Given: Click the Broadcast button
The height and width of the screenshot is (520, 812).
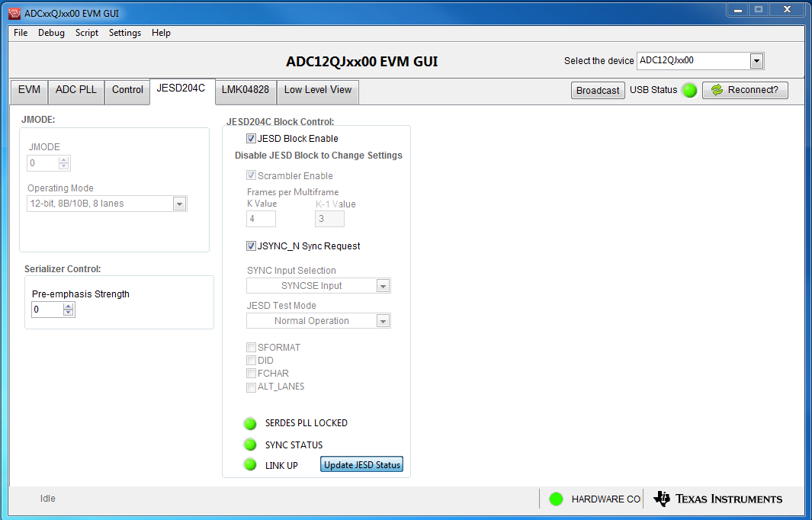Looking at the screenshot, I should pyautogui.click(x=598, y=91).
